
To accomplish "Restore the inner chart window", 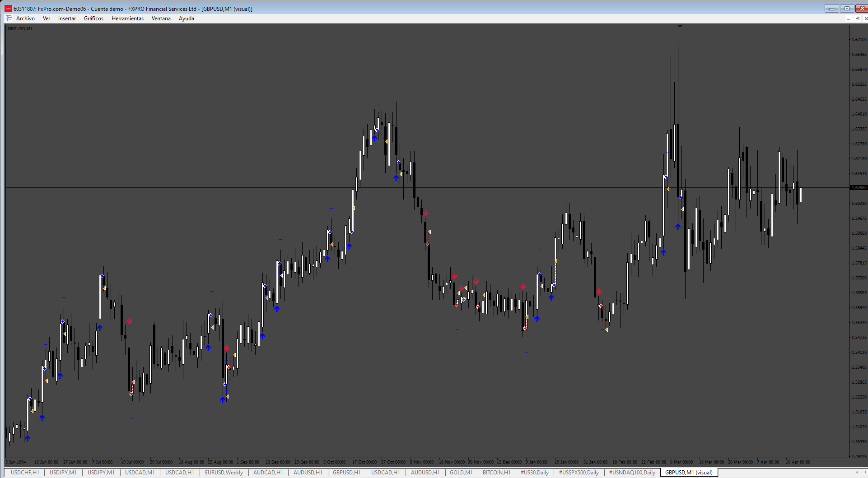I will pos(857,19).
